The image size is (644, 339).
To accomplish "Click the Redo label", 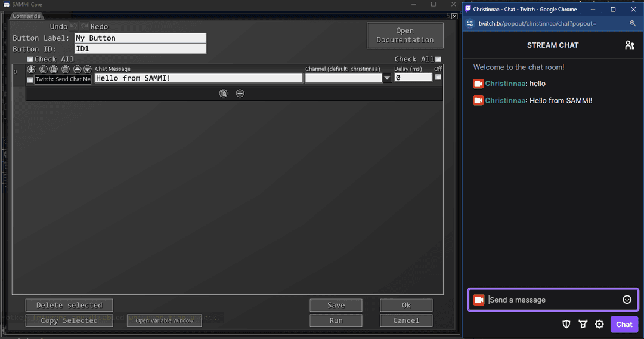I will pos(99,26).
